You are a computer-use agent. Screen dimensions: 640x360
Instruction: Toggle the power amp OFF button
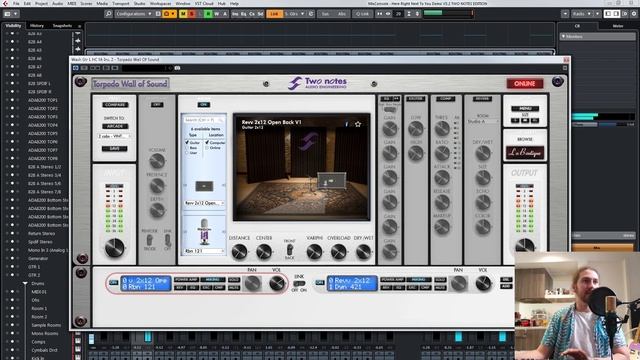click(157, 104)
